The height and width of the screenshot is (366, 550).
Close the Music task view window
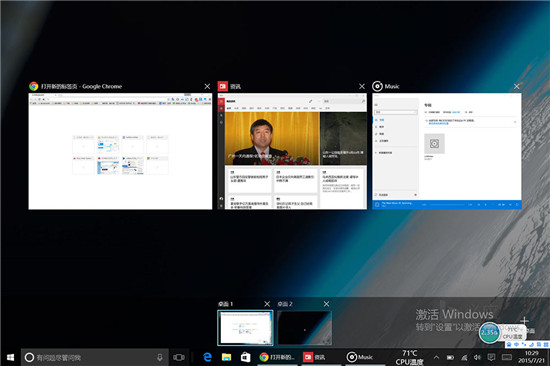pos(517,86)
